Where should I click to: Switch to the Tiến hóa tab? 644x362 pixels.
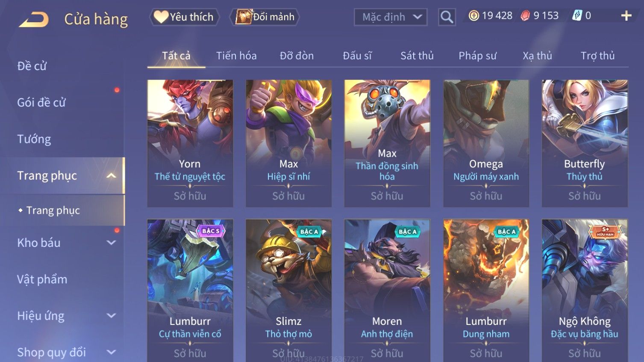point(236,56)
